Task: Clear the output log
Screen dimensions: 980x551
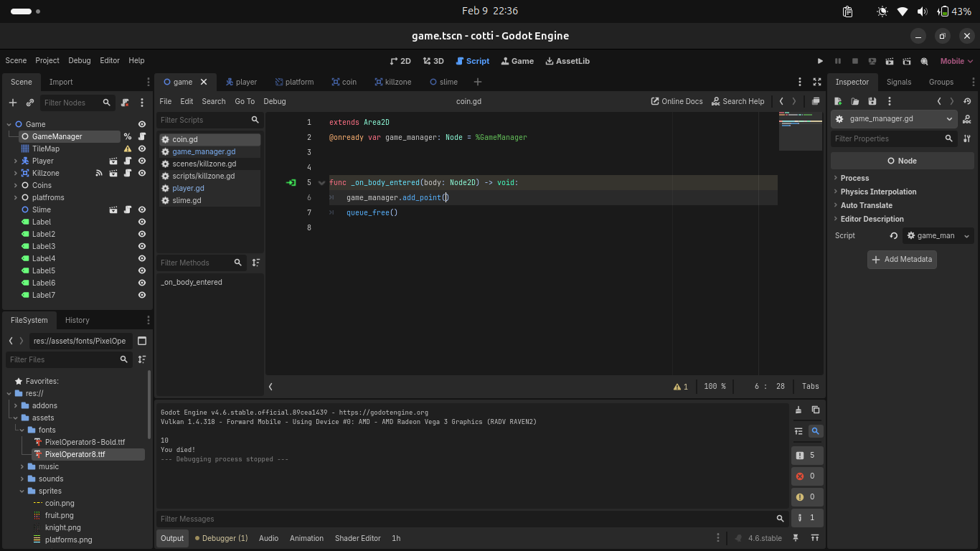Action: (x=798, y=410)
